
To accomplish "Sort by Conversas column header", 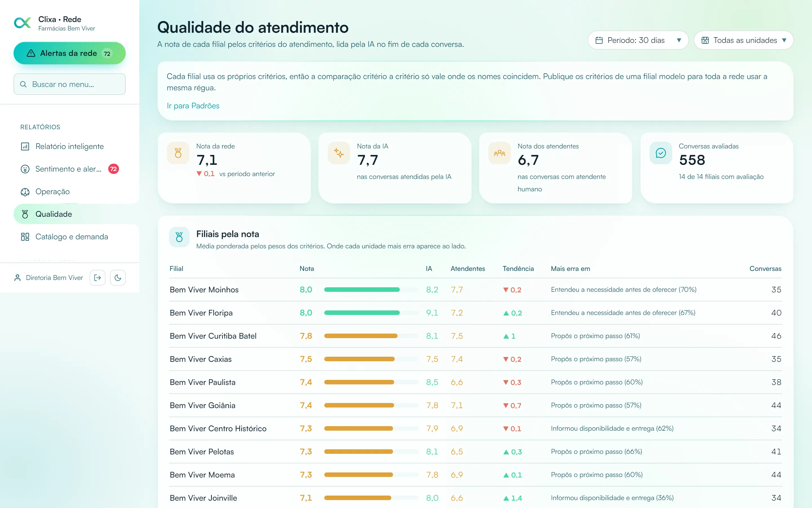I will point(765,269).
